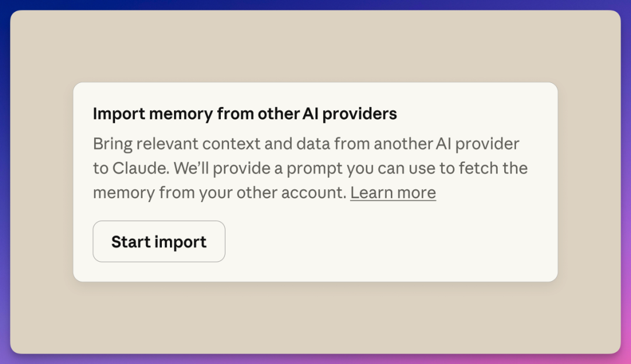This screenshot has width=631, height=364.
Task: Click the beige background below the white card
Action: (315, 318)
